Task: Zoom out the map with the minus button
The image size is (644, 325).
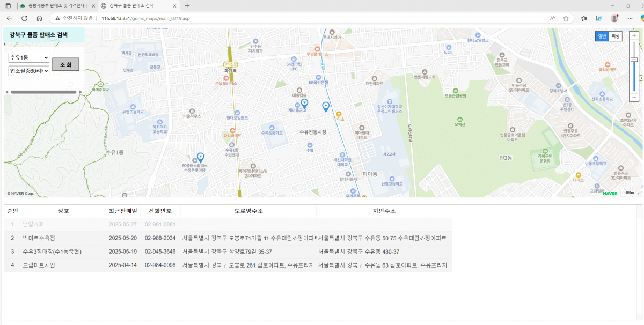Action: [634, 98]
